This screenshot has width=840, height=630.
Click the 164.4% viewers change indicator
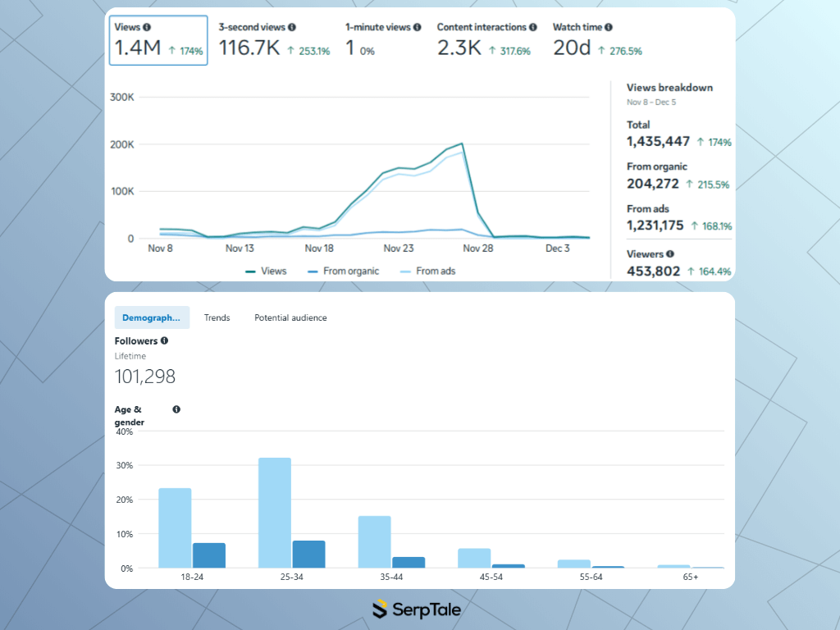coord(710,272)
